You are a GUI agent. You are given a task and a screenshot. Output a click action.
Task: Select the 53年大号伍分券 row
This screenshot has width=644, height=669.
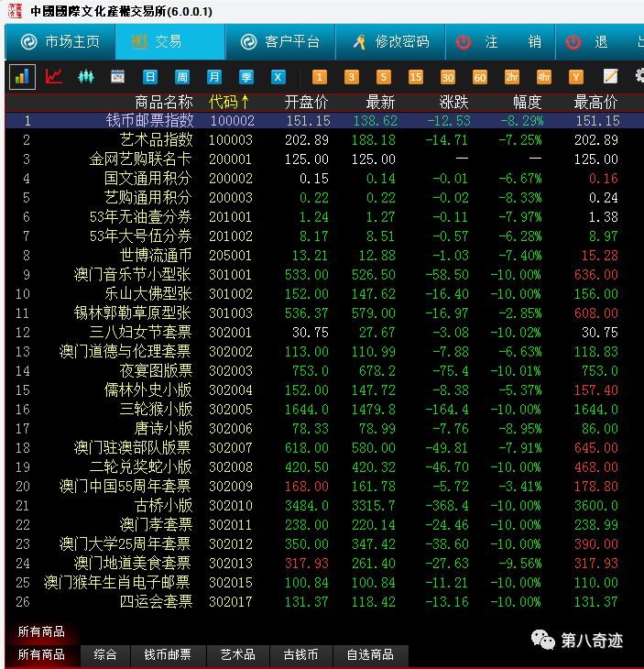(324, 236)
